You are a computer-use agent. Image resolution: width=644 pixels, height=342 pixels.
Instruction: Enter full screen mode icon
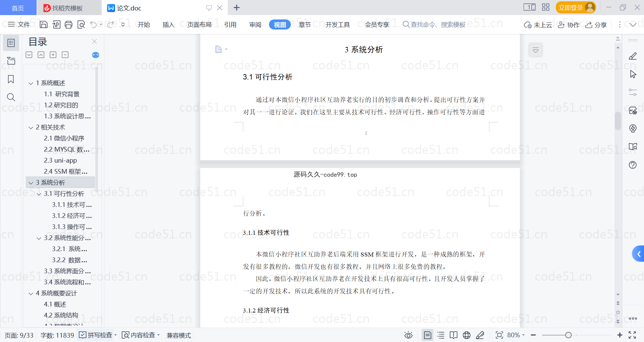tap(632, 335)
